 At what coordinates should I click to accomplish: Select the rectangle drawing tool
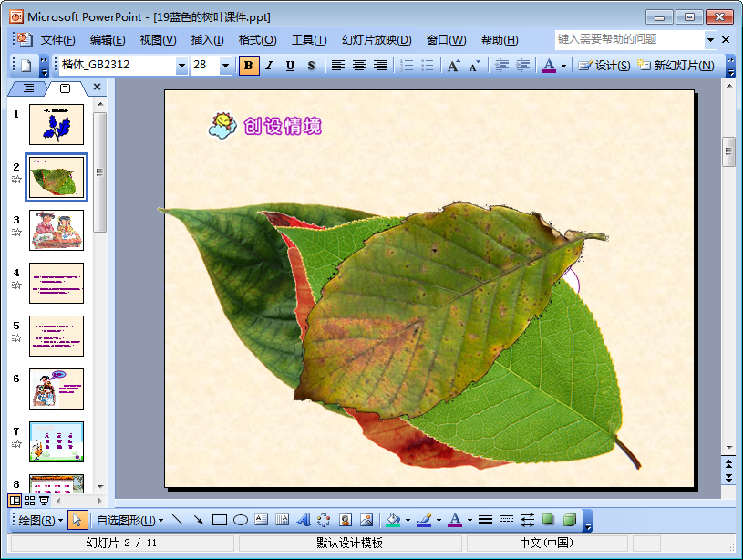[219, 520]
